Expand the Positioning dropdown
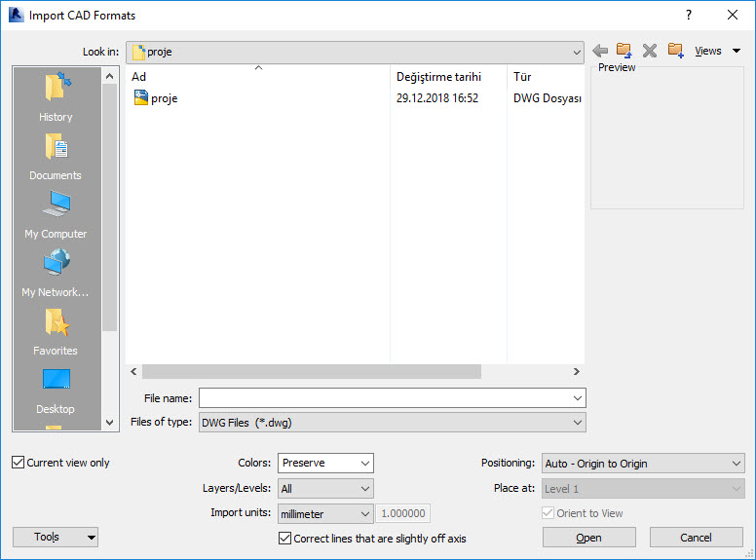The width and height of the screenshot is (756, 560). tap(642, 464)
